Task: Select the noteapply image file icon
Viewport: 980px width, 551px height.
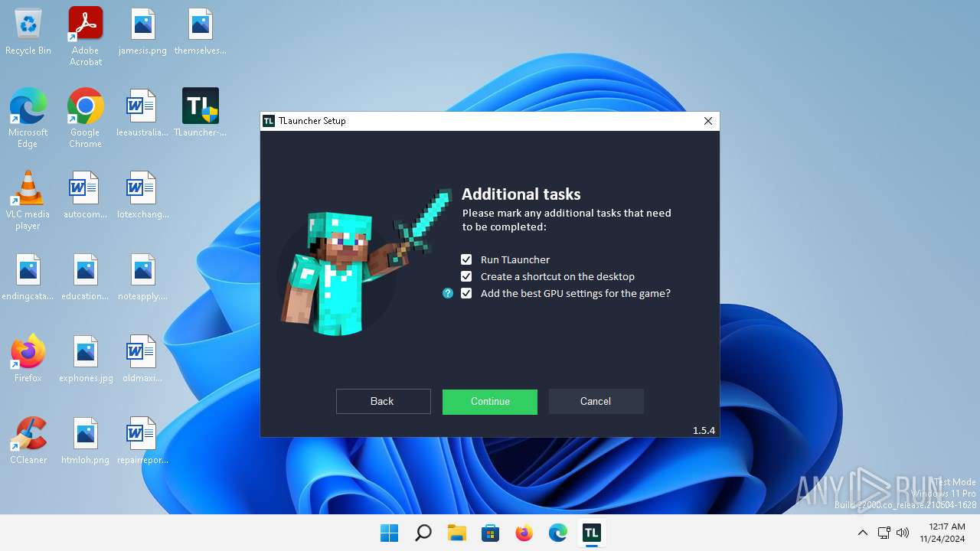Action: click(x=143, y=277)
